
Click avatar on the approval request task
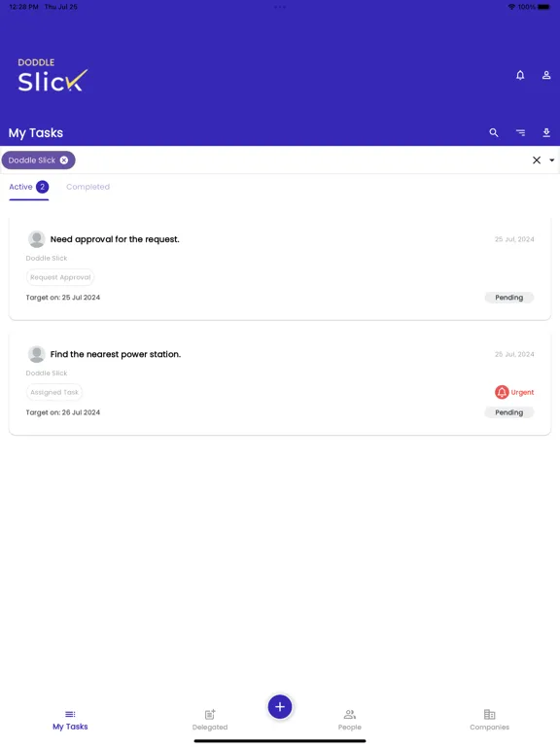click(37, 239)
